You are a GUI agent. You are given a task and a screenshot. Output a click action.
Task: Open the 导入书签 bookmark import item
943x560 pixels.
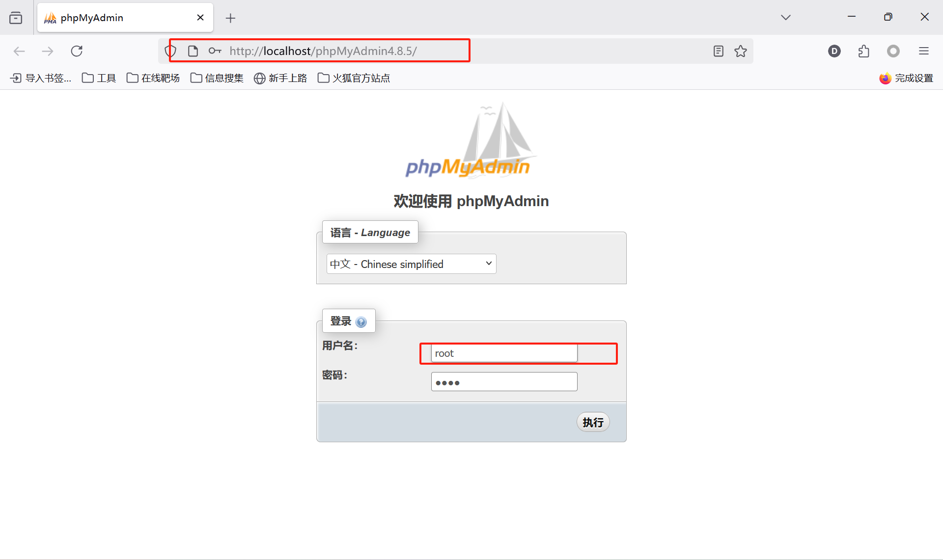point(41,78)
